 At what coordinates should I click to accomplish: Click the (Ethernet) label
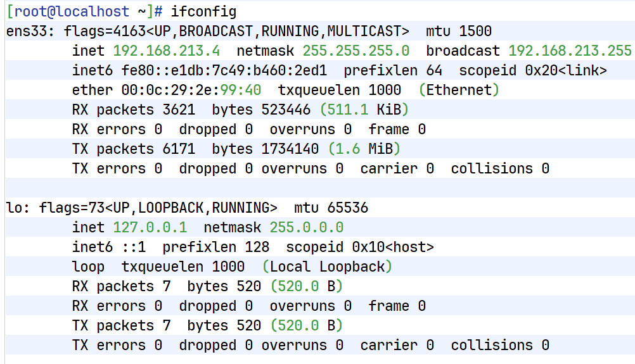pos(459,90)
